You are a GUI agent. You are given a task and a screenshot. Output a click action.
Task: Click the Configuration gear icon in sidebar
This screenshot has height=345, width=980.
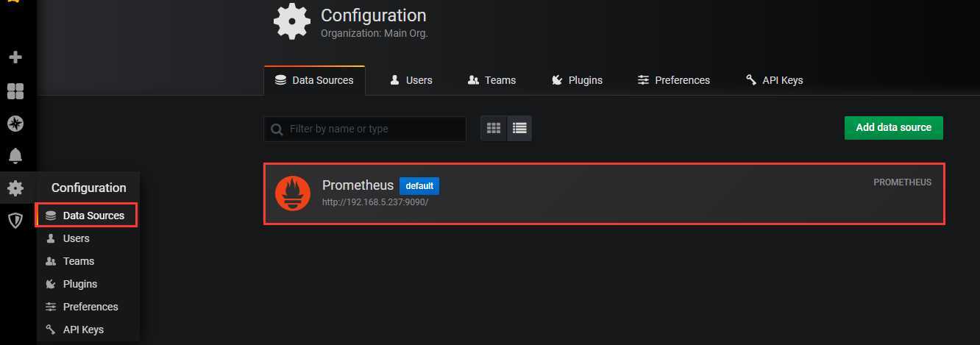click(15, 188)
